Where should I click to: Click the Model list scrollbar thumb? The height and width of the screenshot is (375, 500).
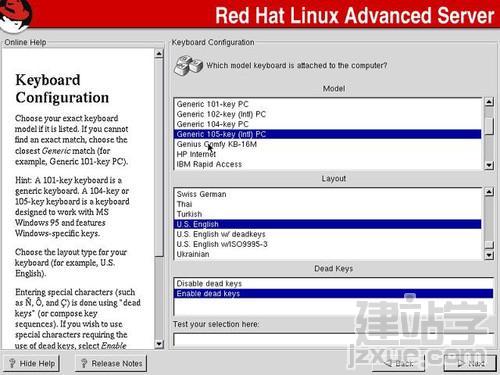489,126
